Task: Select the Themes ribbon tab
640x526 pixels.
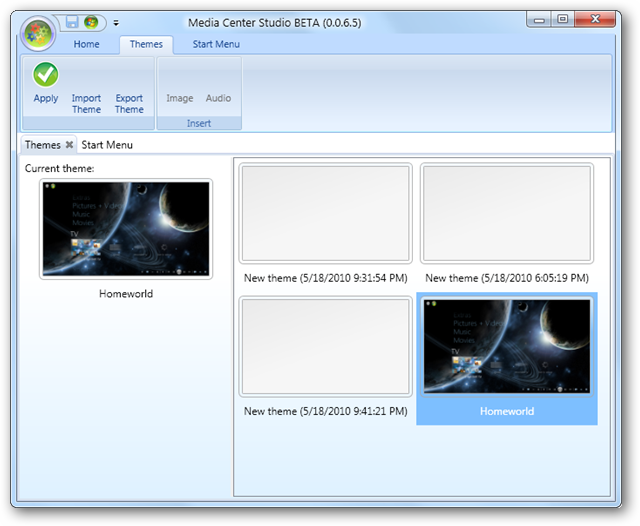Action: (146, 44)
